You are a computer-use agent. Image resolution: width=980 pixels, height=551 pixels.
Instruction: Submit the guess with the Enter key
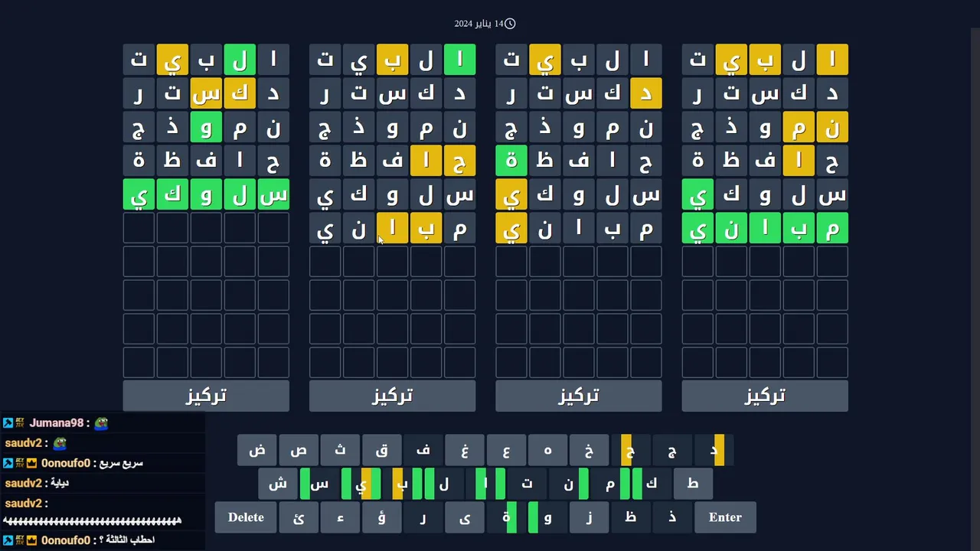tap(725, 517)
